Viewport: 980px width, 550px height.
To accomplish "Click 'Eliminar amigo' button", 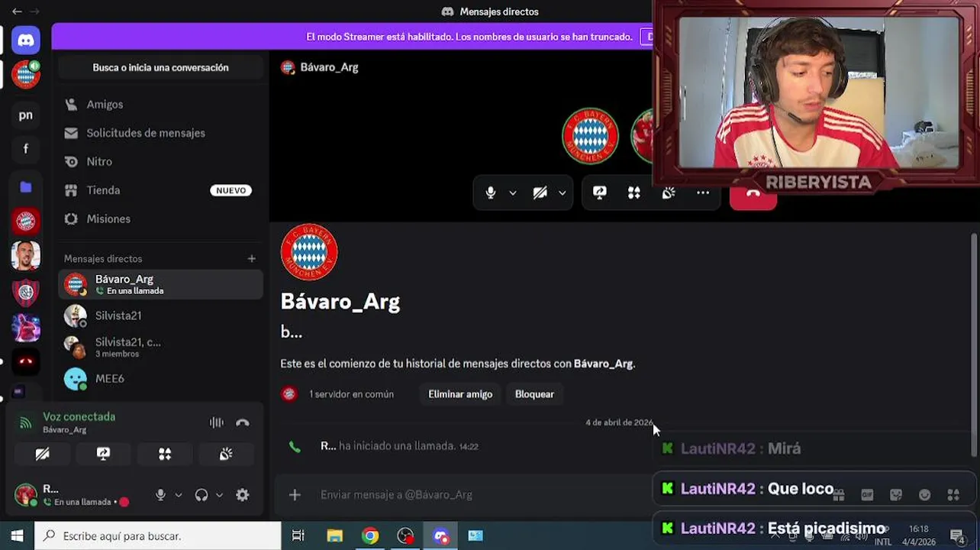I will coord(460,394).
